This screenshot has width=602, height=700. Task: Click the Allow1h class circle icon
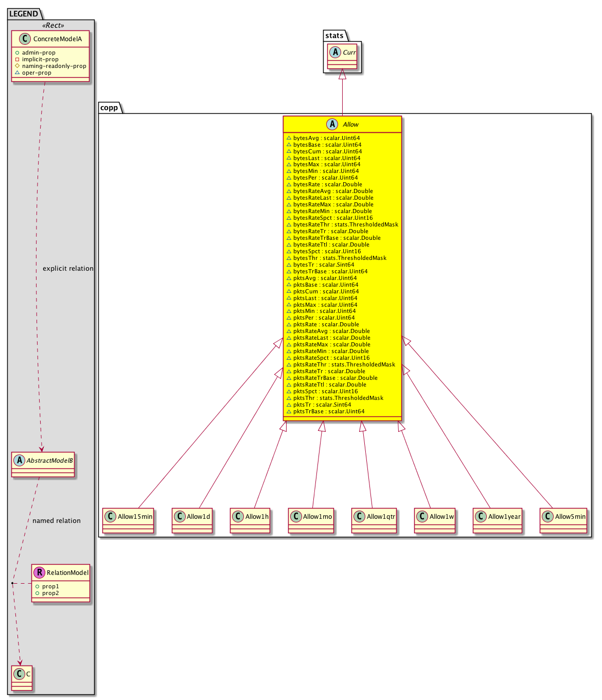pos(238,516)
